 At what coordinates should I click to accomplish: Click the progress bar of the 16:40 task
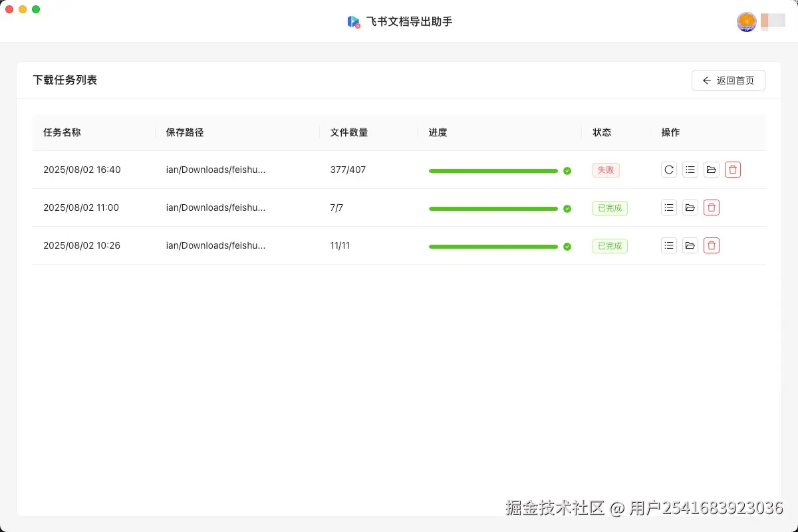[x=493, y=170]
